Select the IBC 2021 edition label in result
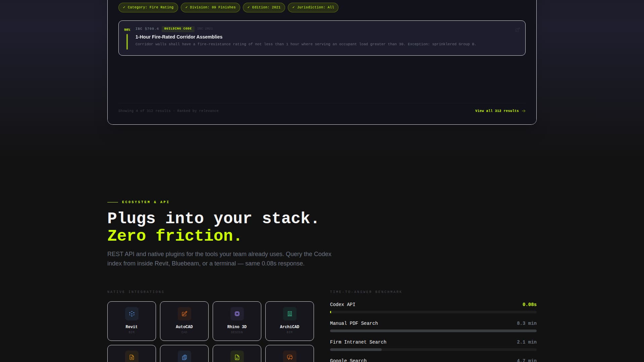 pyautogui.click(x=205, y=29)
